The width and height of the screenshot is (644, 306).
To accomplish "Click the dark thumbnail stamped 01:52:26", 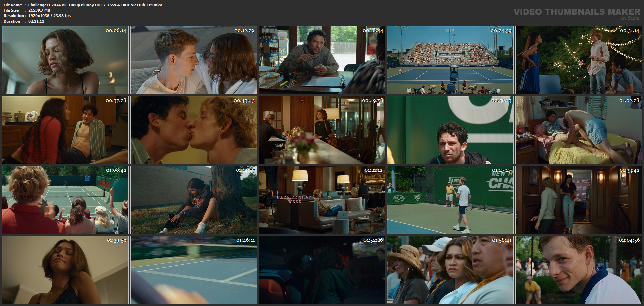I will [322, 270].
